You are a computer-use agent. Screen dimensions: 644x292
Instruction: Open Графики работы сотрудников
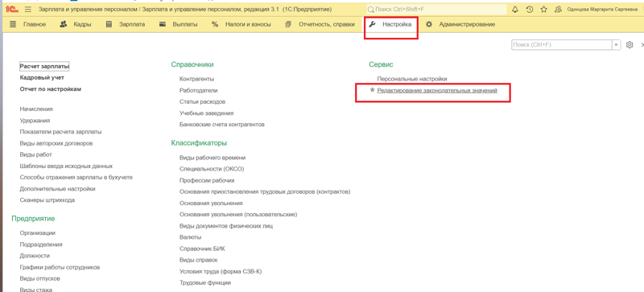coord(60,267)
